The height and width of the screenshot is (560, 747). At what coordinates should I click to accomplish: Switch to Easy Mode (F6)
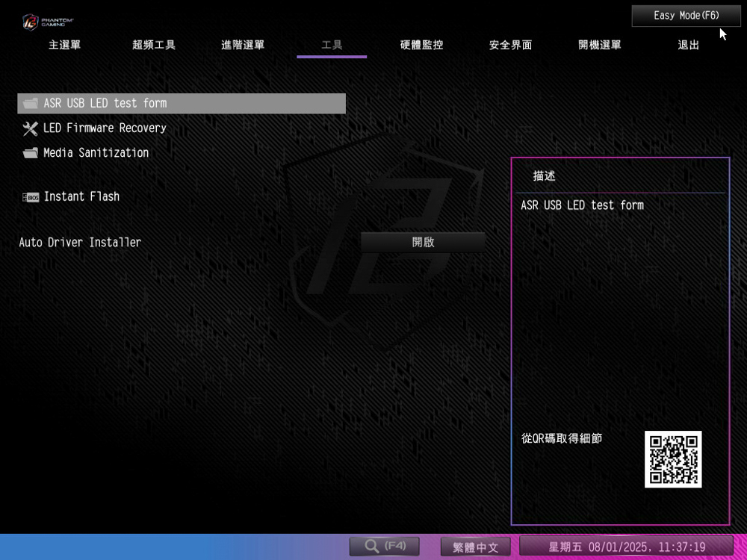686,16
